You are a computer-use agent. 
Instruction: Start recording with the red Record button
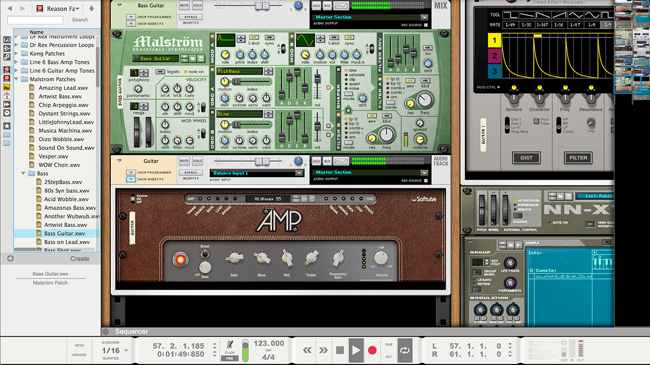tap(372, 350)
